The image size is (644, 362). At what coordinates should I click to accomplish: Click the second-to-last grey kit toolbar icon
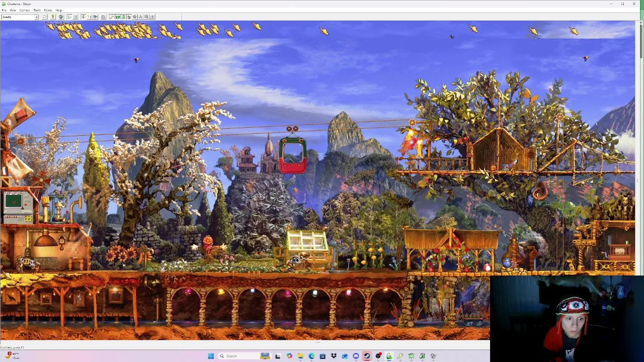[146, 17]
